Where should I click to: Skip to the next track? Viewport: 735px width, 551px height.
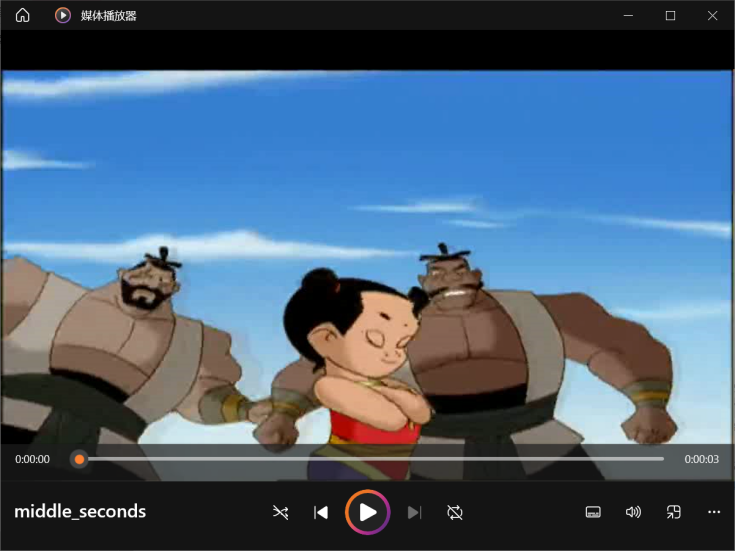pyautogui.click(x=414, y=512)
